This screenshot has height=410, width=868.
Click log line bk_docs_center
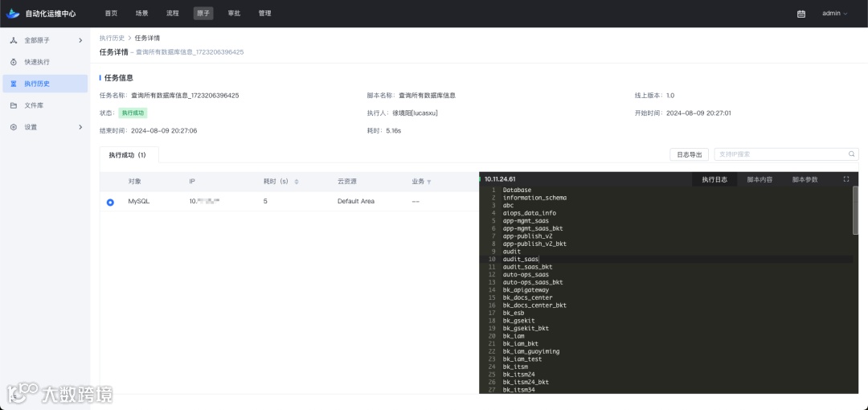[527, 297]
